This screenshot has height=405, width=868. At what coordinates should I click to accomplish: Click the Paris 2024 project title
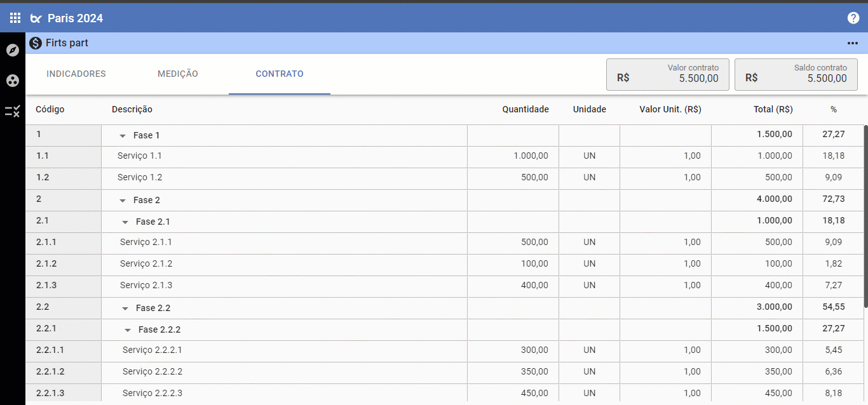click(75, 18)
